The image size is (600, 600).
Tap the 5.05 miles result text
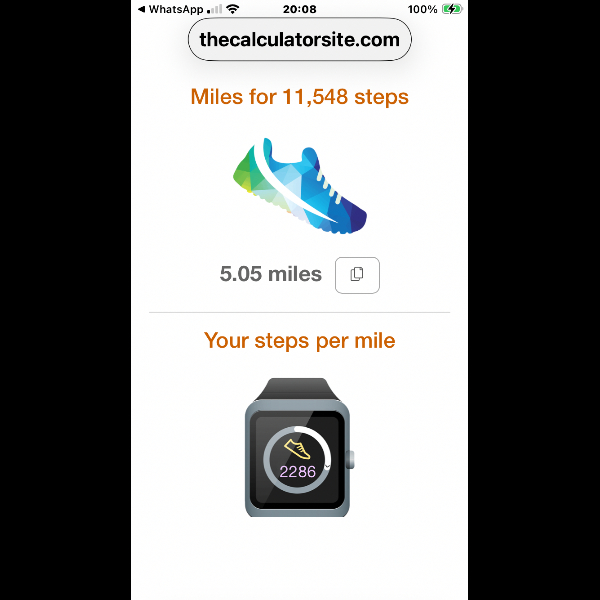(x=271, y=274)
